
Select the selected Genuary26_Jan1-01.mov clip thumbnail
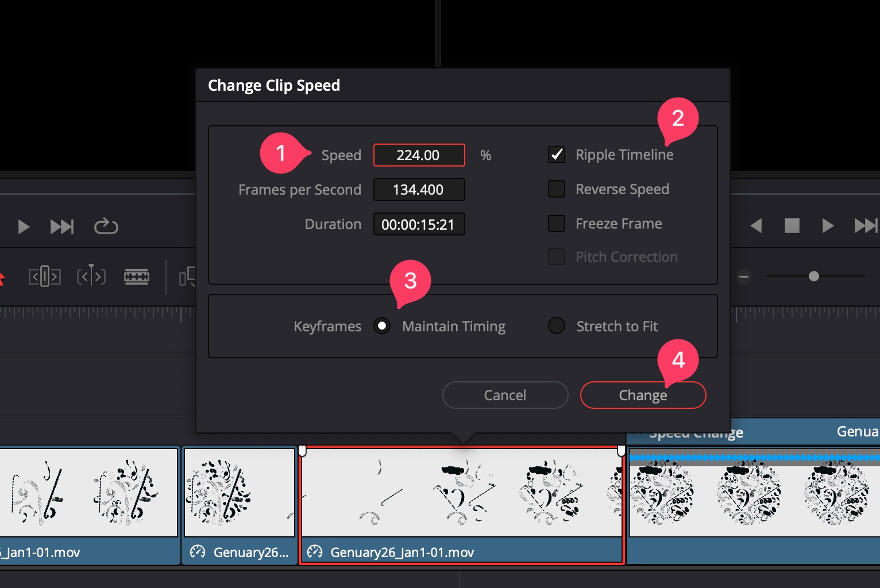[x=461, y=493]
